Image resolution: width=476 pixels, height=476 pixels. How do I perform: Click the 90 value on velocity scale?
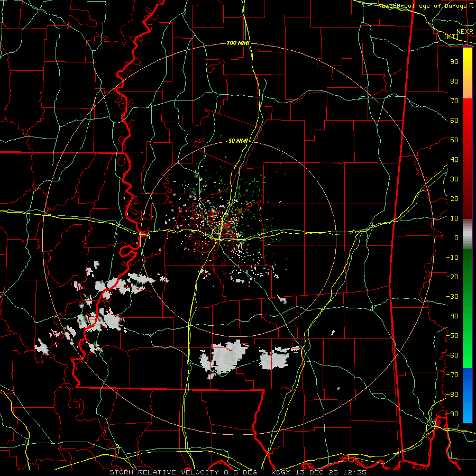[454, 62]
